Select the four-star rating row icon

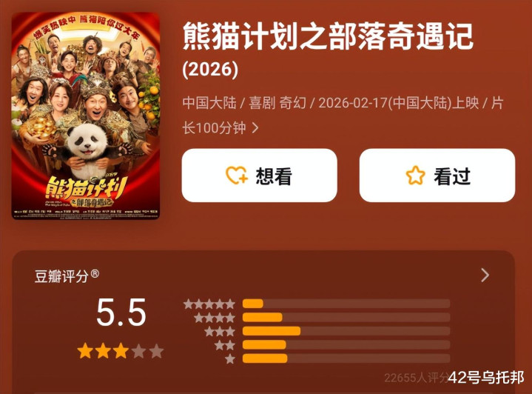pyautogui.click(x=215, y=318)
